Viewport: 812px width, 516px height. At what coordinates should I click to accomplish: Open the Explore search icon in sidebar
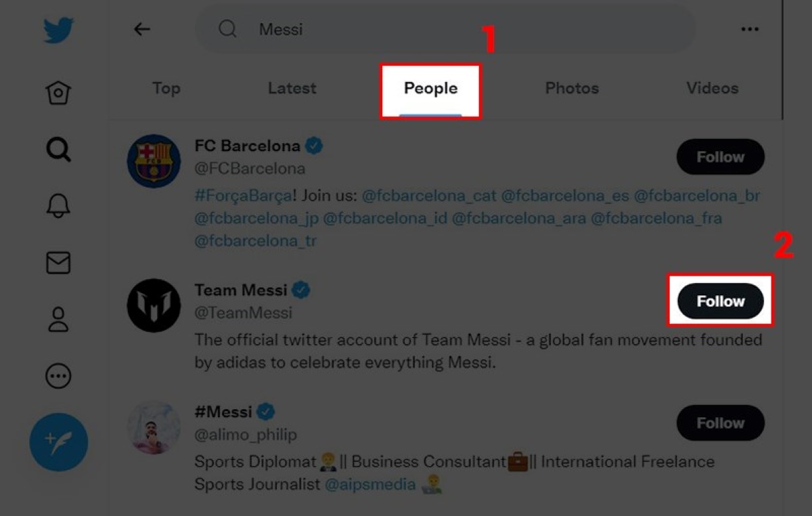pos(58,150)
